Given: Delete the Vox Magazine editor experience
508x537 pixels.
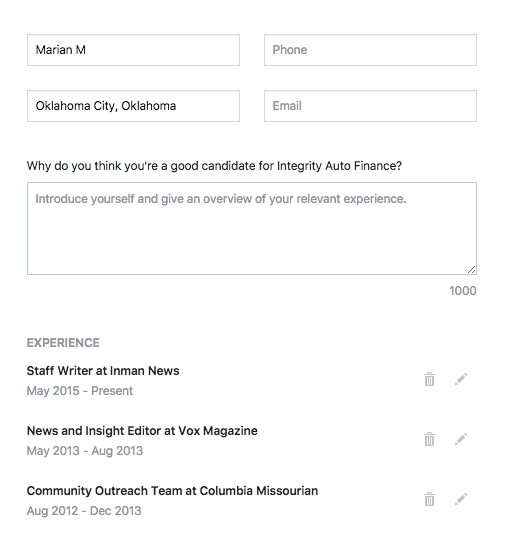Looking at the screenshot, I should pos(429,439).
